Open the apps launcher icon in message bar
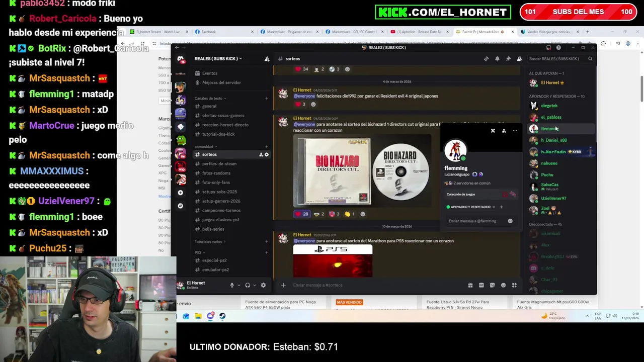Image resolution: width=644 pixels, height=362 pixels. coord(514,285)
